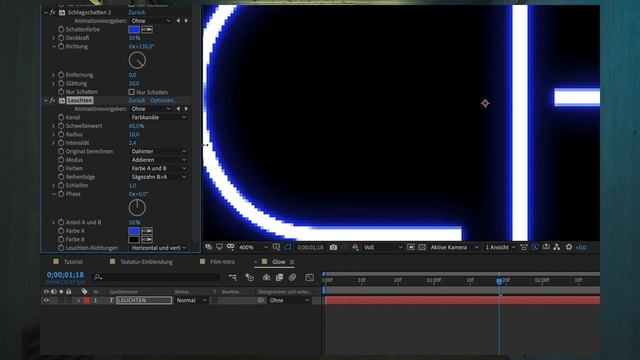The height and width of the screenshot is (360, 640).
Task: Toggle pixel aspect ratio correction
Action: coord(524,247)
